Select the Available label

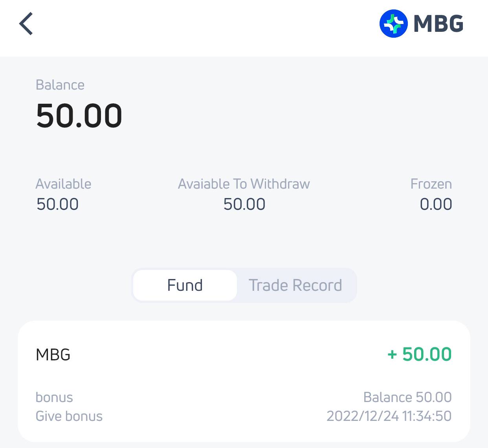coord(63,184)
